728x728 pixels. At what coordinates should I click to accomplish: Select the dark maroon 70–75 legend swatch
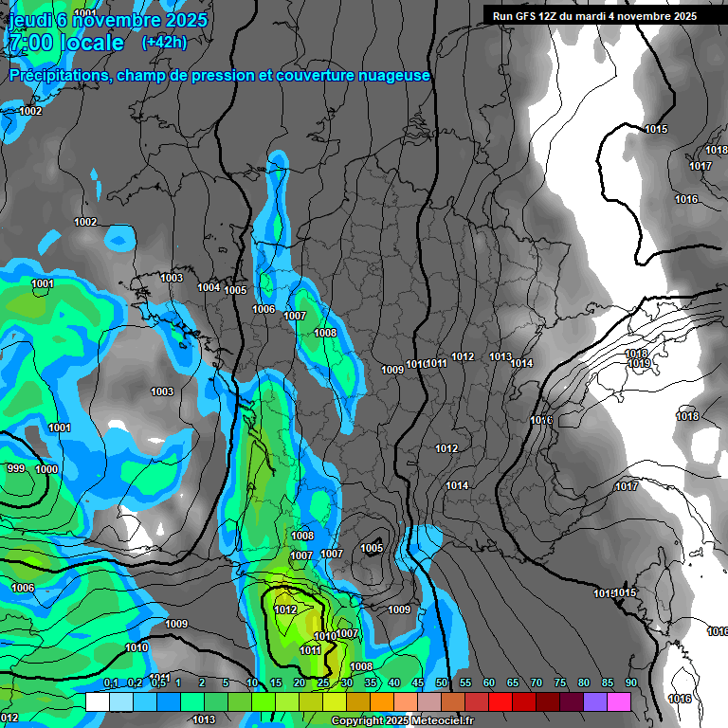pos(548,701)
